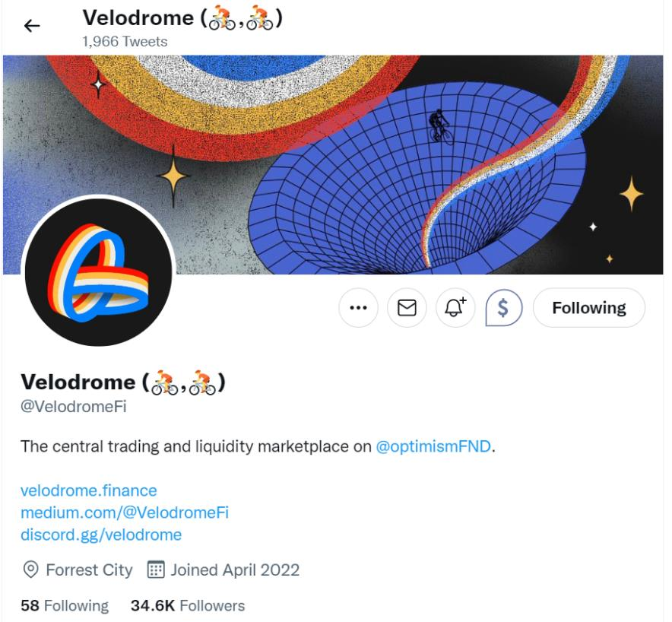Open the Velodrome profile picture
The height and width of the screenshot is (622, 672).
pos(99,272)
